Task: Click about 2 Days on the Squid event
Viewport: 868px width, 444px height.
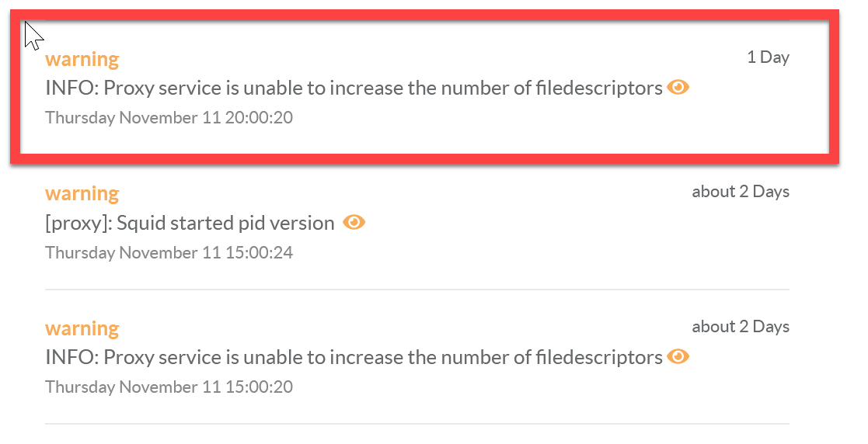Action: [740, 192]
